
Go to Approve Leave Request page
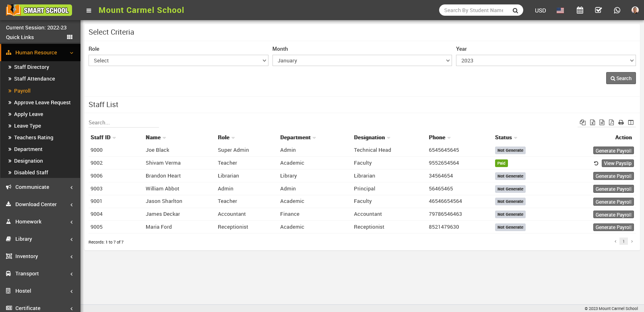42,103
